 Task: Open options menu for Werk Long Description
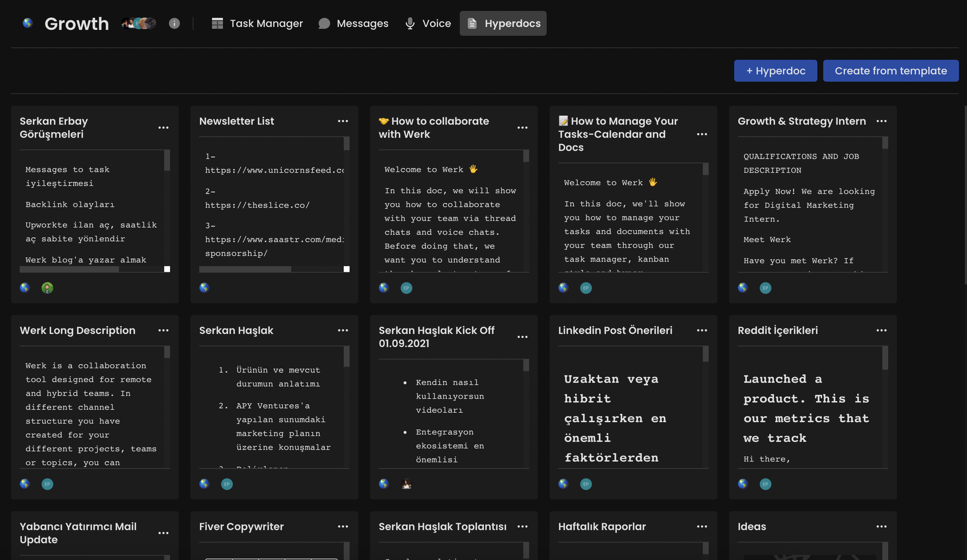163,330
